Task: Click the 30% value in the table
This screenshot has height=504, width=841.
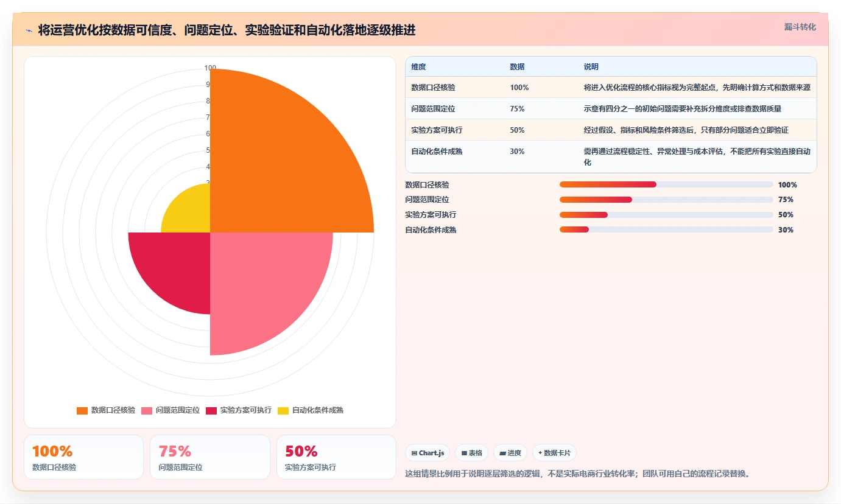Action: click(518, 152)
